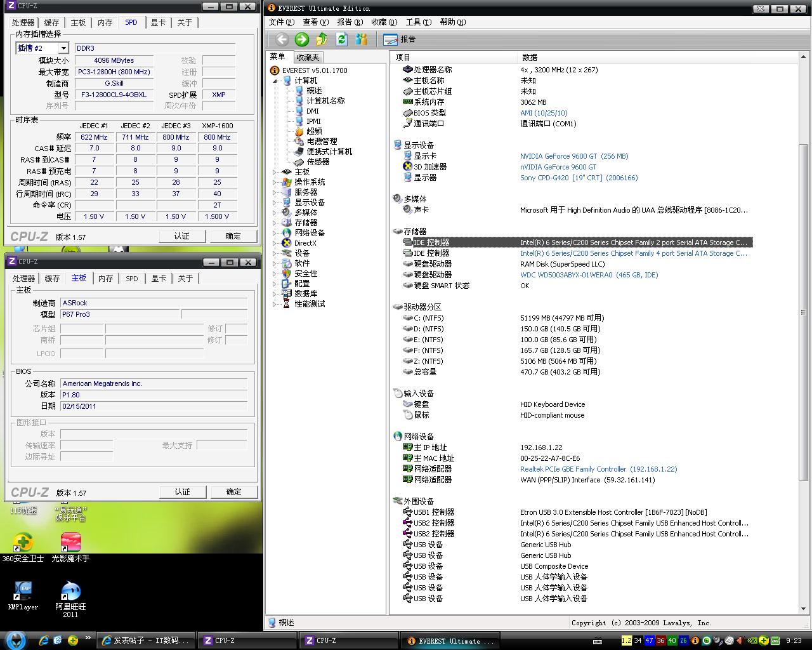Open 显卡 tab in the ASRock CPU-Z window

(159, 279)
